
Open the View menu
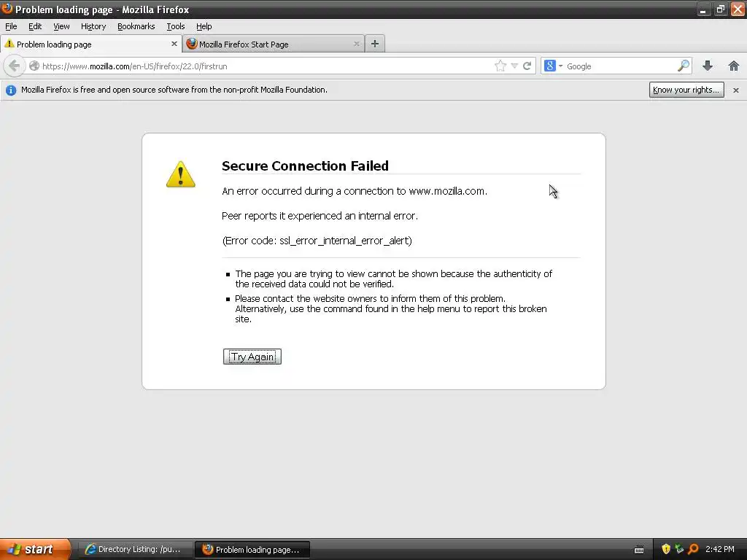pos(61,26)
